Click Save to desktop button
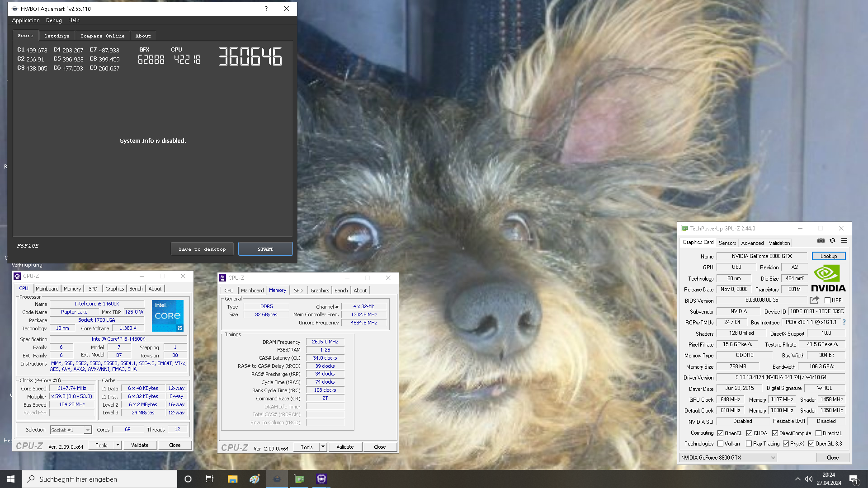This screenshot has height=488, width=868. point(202,249)
